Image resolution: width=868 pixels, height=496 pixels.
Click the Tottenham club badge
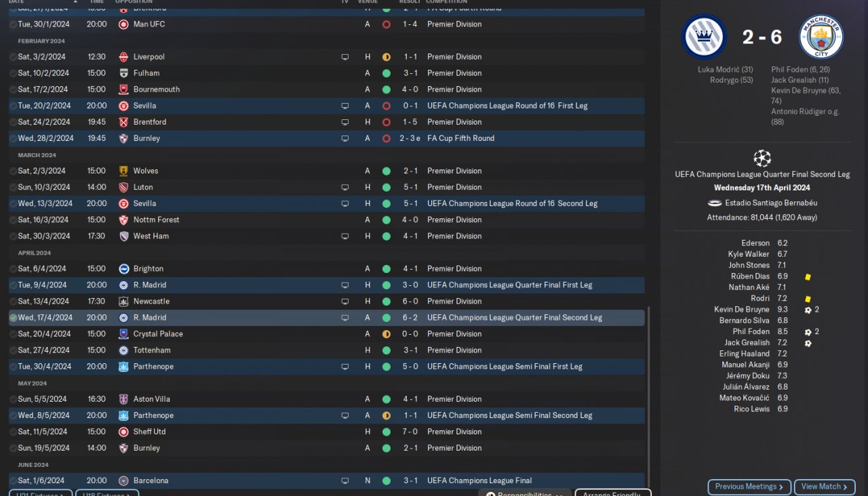[123, 350]
